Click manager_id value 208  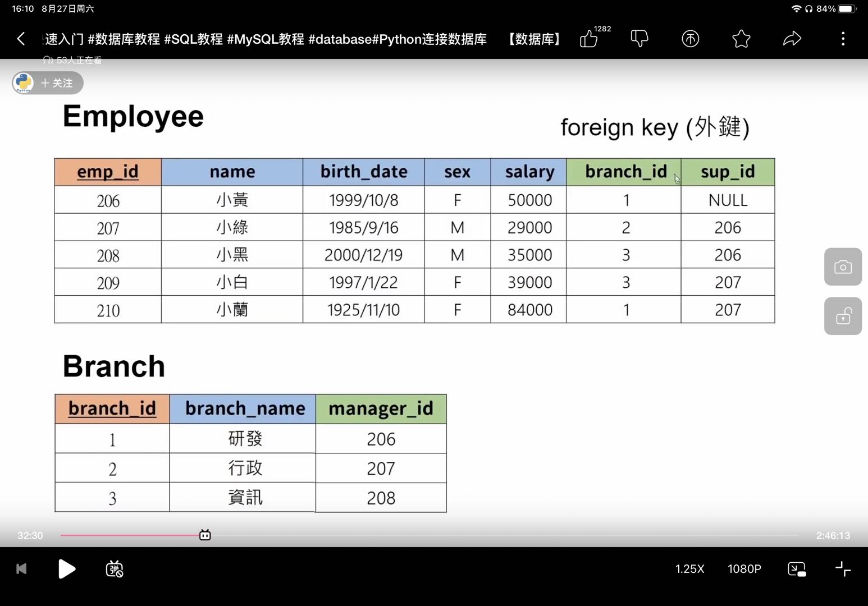point(381,498)
